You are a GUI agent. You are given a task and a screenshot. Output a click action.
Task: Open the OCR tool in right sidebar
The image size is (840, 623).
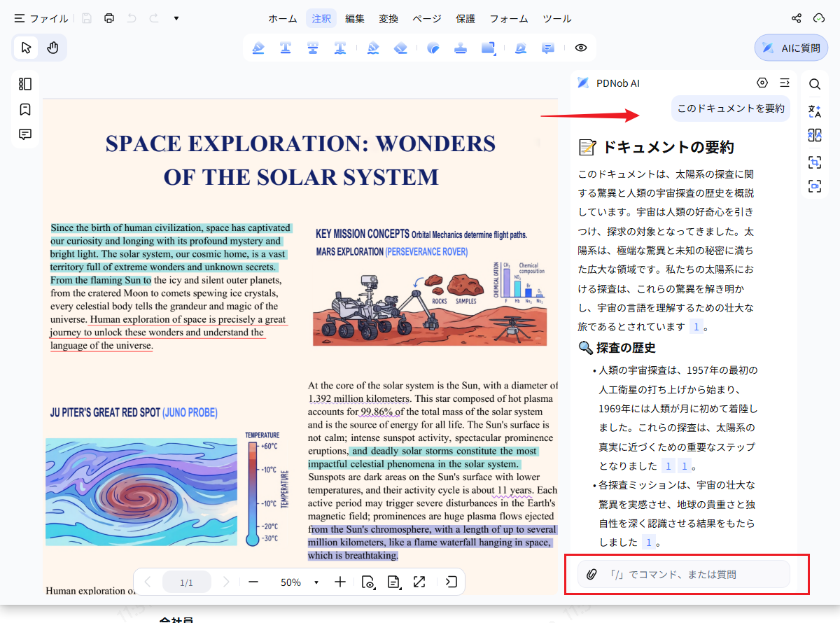tap(815, 161)
